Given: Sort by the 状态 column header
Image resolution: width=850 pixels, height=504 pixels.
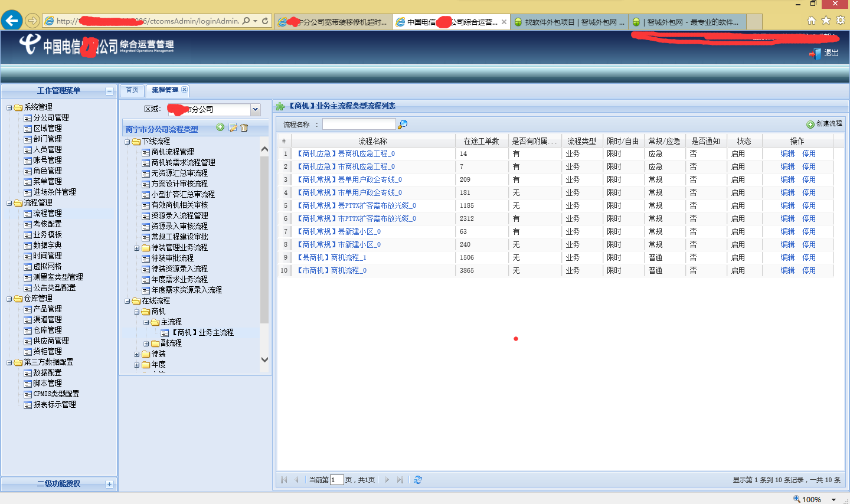Looking at the screenshot, I should tap(744, 141).
